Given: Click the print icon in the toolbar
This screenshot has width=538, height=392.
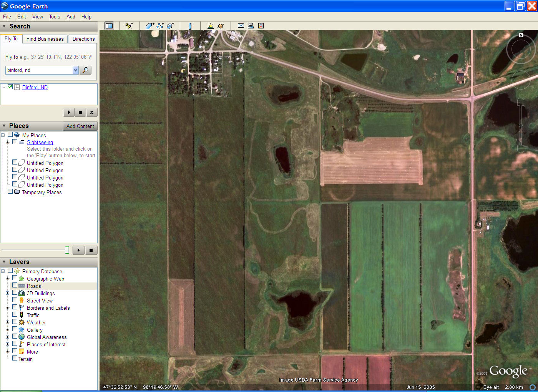Looking at the screenshot, I should pyautogui.click(x=251, y=26).
